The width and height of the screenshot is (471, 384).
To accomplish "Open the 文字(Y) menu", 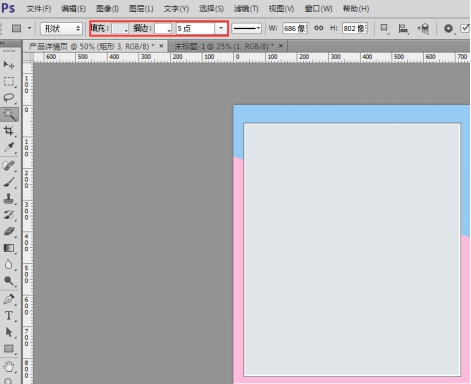I will (176, 9).
